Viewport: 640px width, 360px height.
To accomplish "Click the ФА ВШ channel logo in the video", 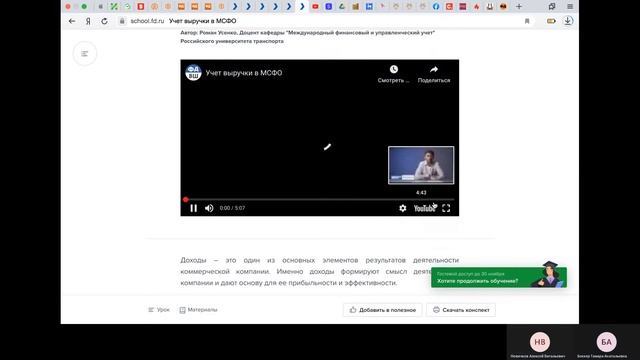I will click(193, 73).
